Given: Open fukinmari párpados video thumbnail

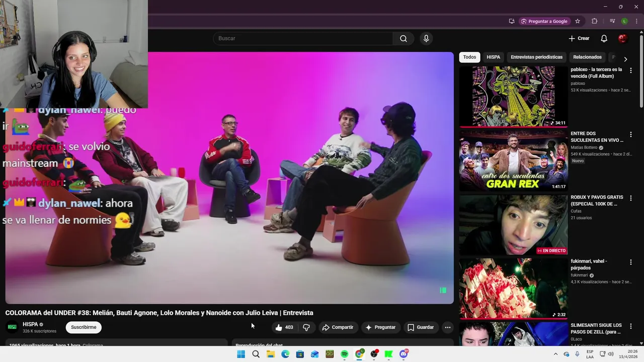Looking at the screenshot, I should tap(513, 289).
